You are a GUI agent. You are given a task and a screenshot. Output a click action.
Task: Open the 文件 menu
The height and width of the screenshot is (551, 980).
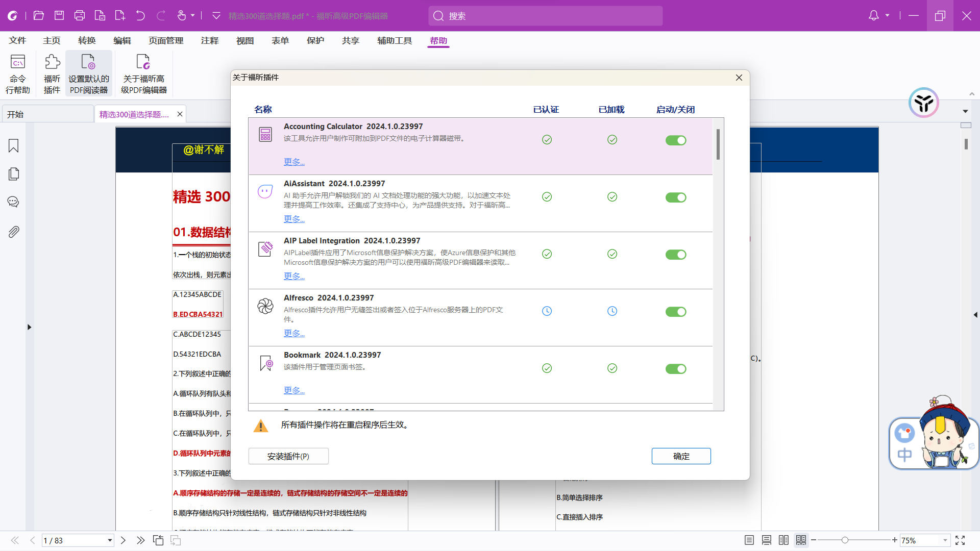pyautogui.click(x=17, y=40)
